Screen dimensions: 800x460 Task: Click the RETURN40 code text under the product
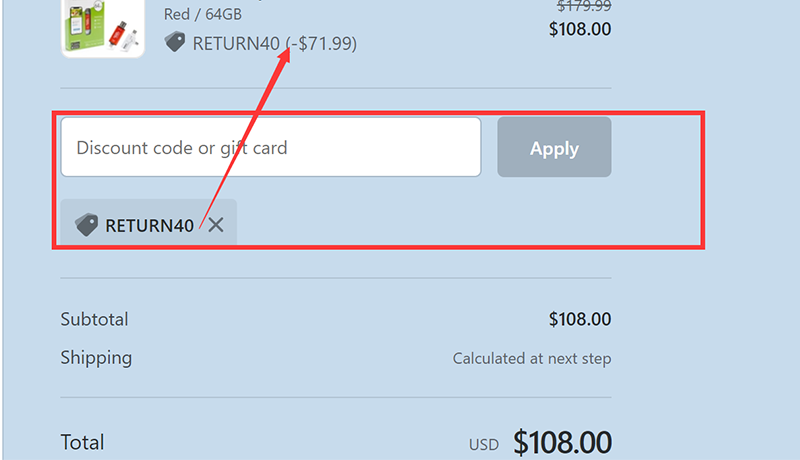pos(236,43)
